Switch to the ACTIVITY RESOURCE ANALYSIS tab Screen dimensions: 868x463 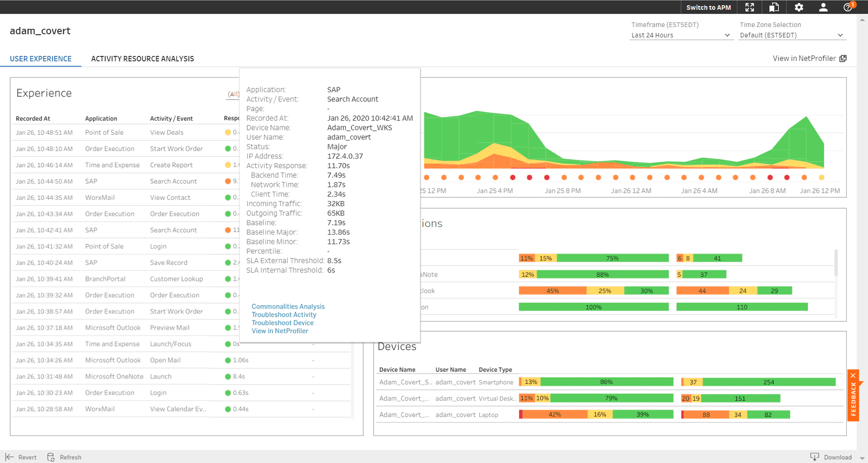coord(142,58)
